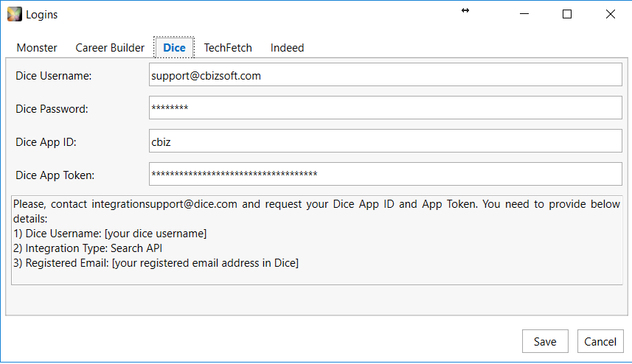Click the 'Dice Username:' label
This screenshot has height=364, width=632.
point(53,76)
